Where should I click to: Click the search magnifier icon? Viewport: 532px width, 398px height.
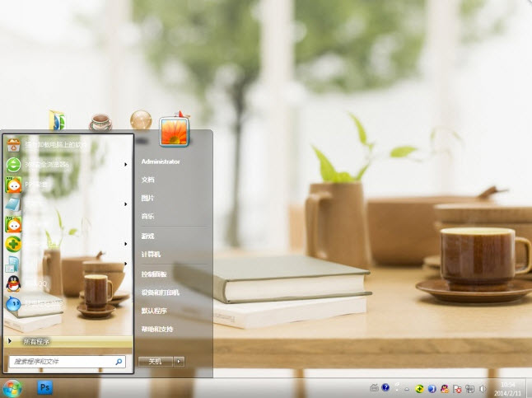coord(119,362)
